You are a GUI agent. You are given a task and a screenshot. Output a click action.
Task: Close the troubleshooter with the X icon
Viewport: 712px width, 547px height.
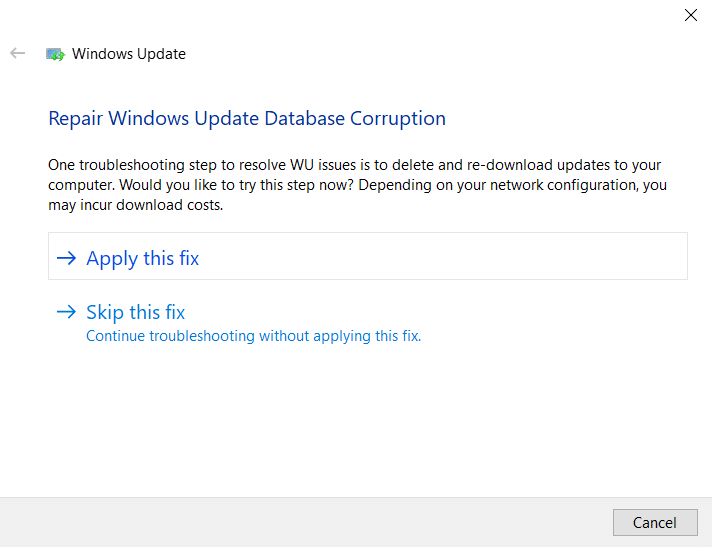pos(691,15)
